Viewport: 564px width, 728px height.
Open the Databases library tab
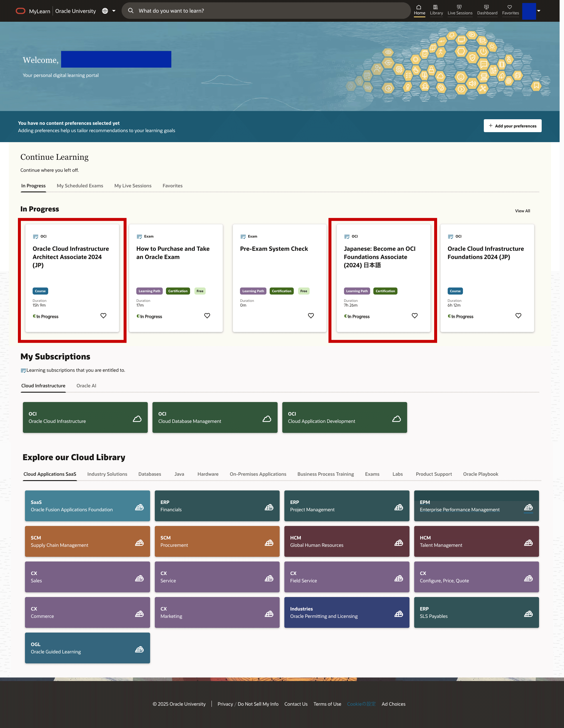[150, 474]
